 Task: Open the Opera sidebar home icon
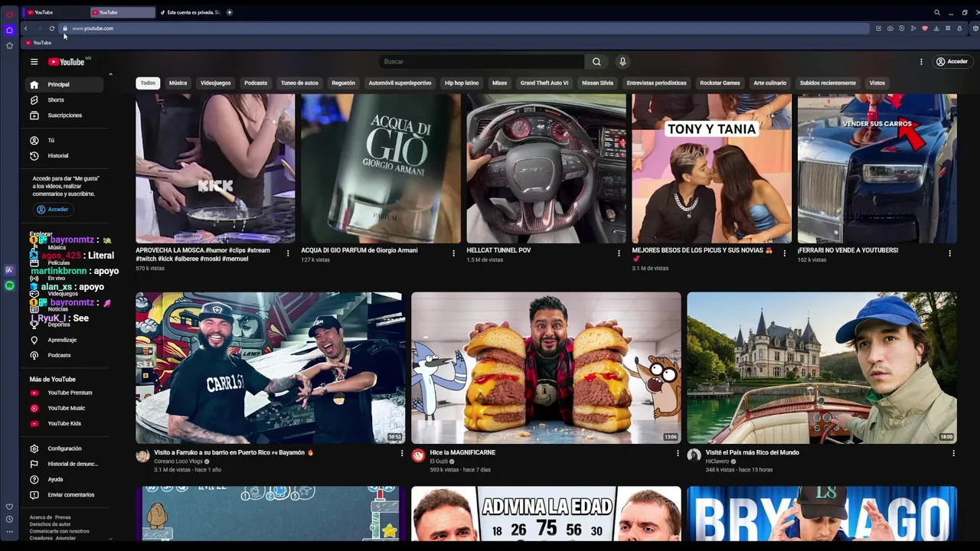click(x=9, y=30)
